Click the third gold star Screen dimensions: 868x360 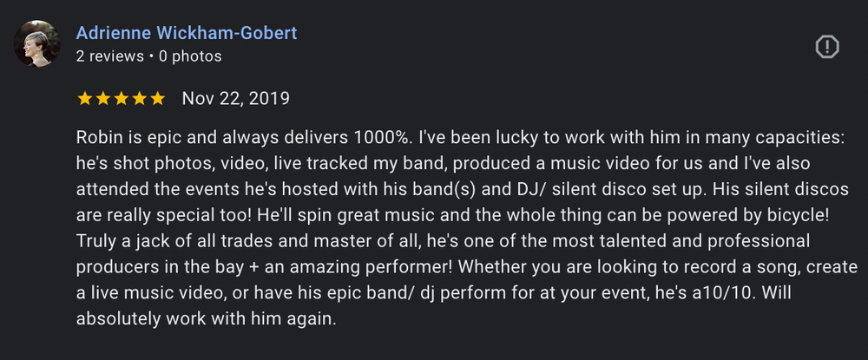click(122, 98)
